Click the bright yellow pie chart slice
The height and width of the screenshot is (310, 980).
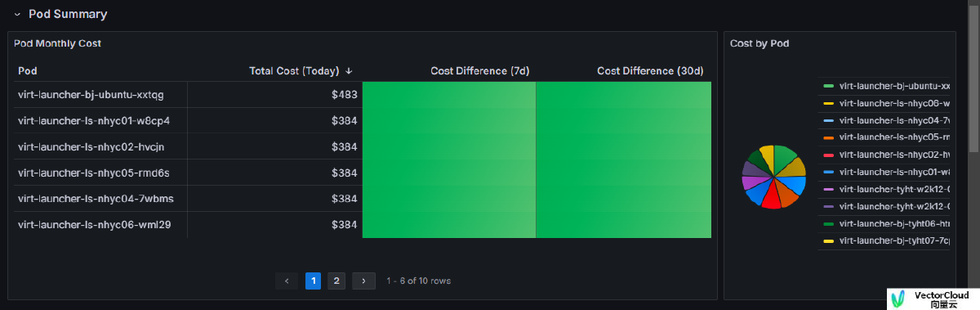pos(768,157)
